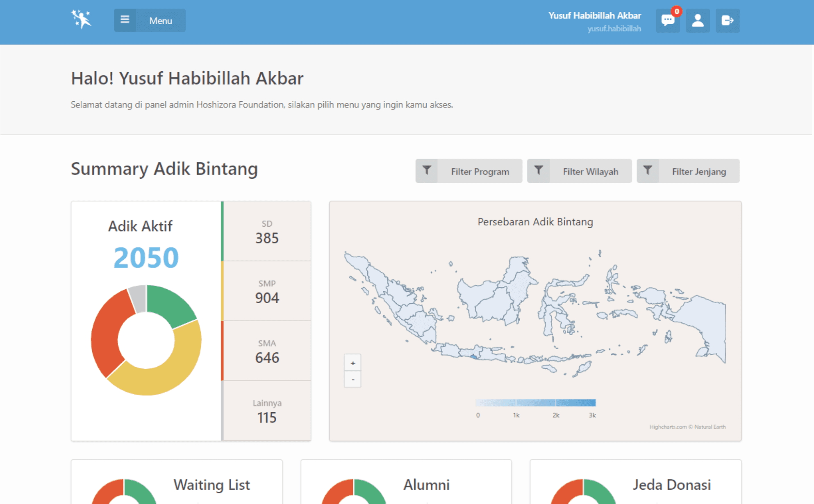Click the Jeda Donasi donut chart
Viewport: 814px width, 504px height.
click(x=583, y=491)
